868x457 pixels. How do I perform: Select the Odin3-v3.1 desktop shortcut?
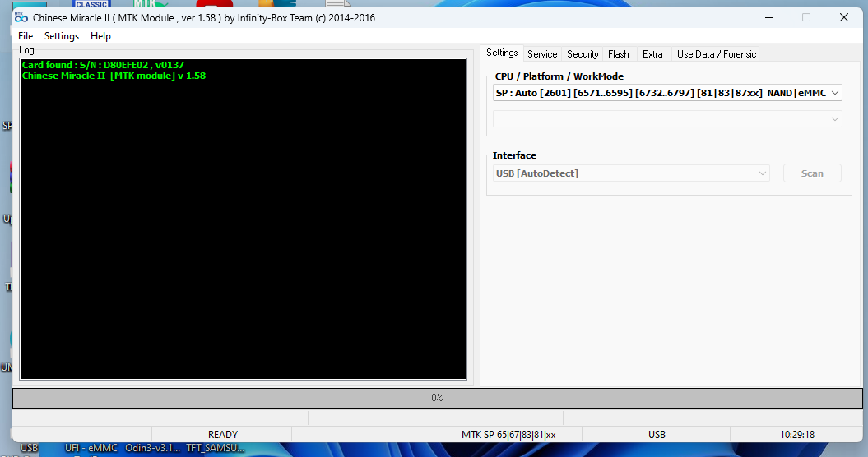tap(151, 448)
